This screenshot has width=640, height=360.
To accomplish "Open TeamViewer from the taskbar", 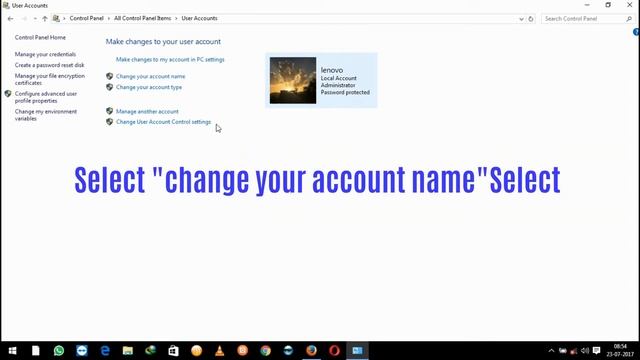I will 82,351.
